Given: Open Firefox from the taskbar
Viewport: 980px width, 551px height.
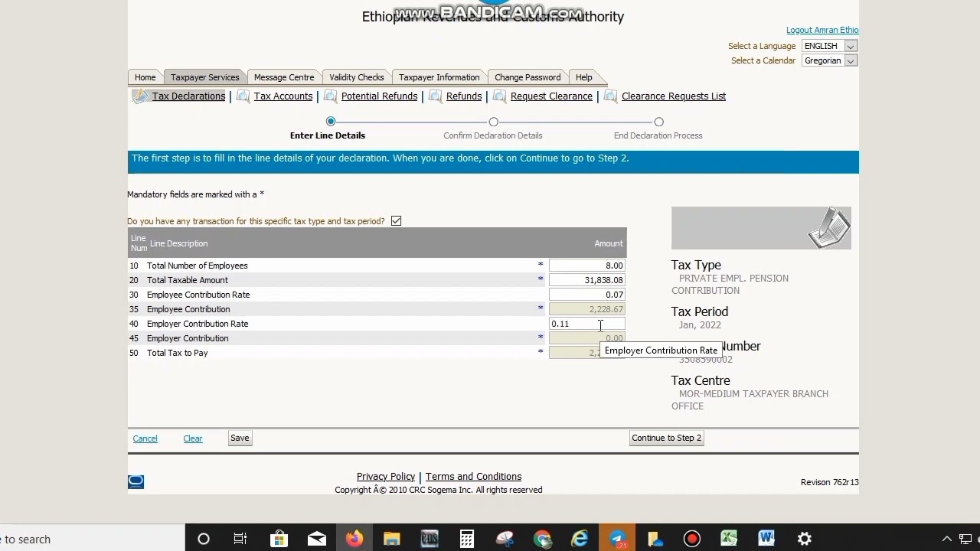Looking at the screenshot, I should tap(354, 539).
